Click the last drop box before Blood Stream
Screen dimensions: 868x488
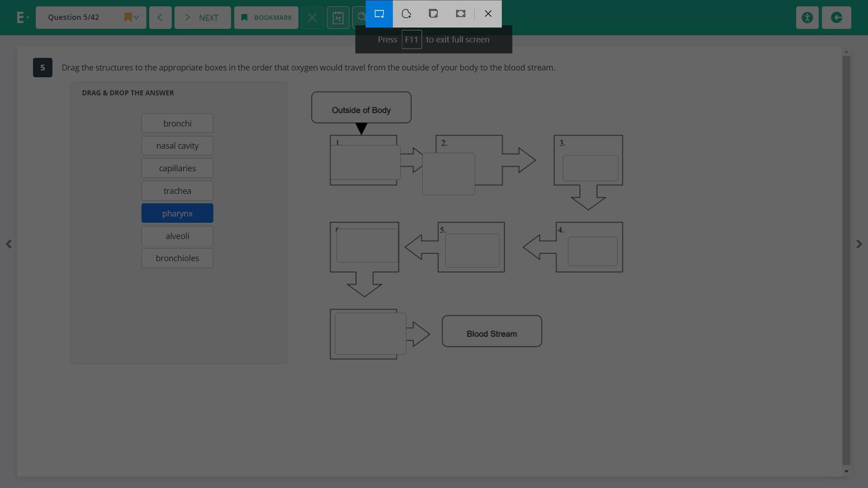(x=371, y=333)
